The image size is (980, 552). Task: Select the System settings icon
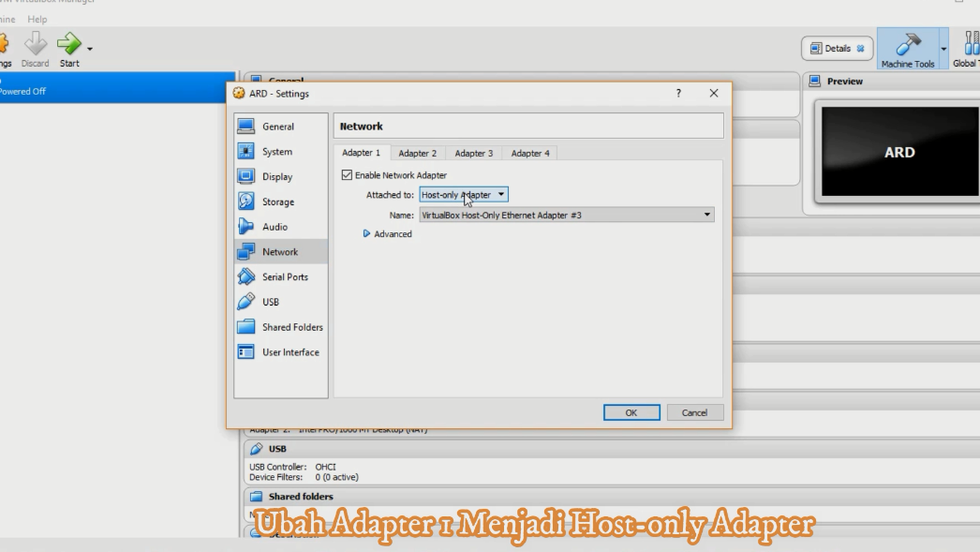pos(278,151)
